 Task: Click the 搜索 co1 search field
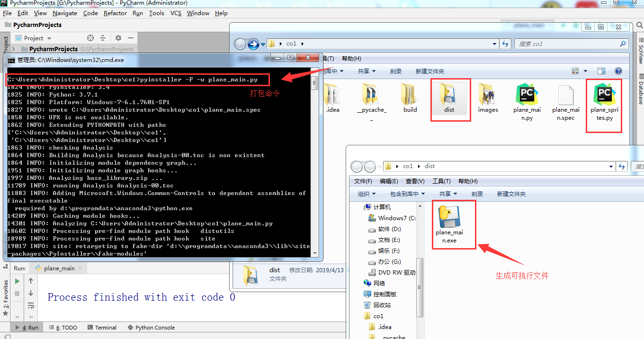(572, 44)
